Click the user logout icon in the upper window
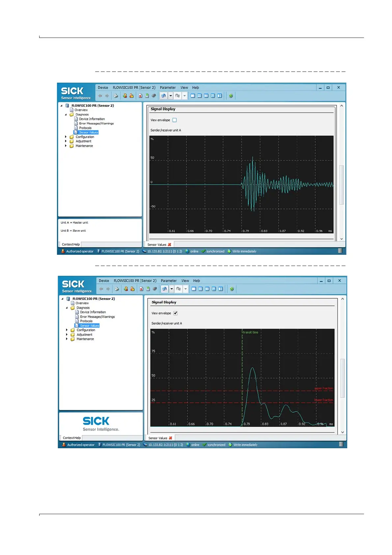This screenshot has width=392, height=555. [131, 96]
